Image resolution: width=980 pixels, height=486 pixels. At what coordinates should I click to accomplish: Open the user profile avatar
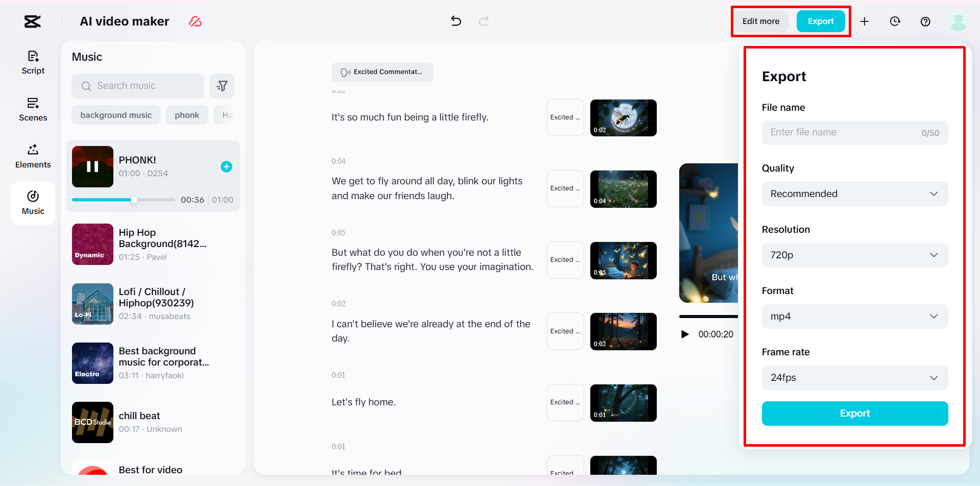(x=958, y=21)
